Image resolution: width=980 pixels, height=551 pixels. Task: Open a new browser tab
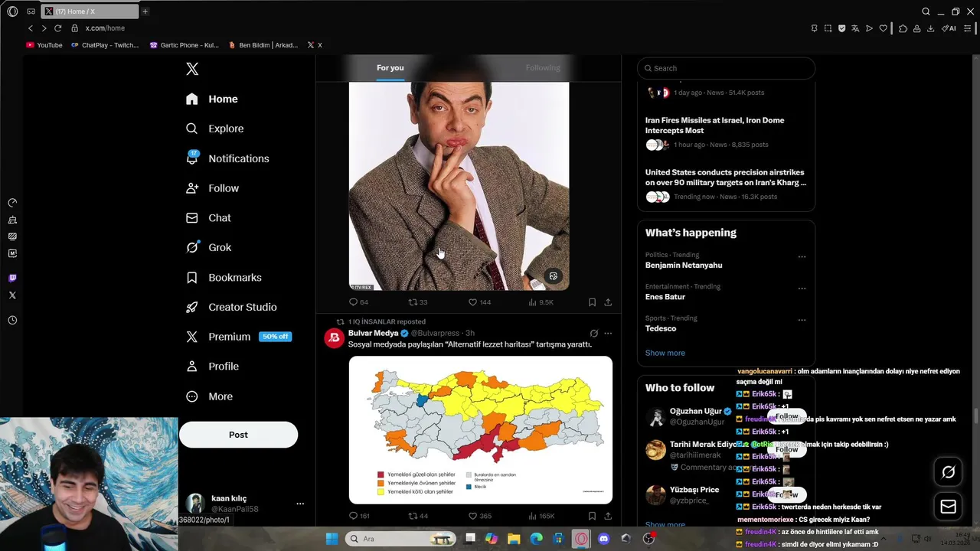click(145, 11)
